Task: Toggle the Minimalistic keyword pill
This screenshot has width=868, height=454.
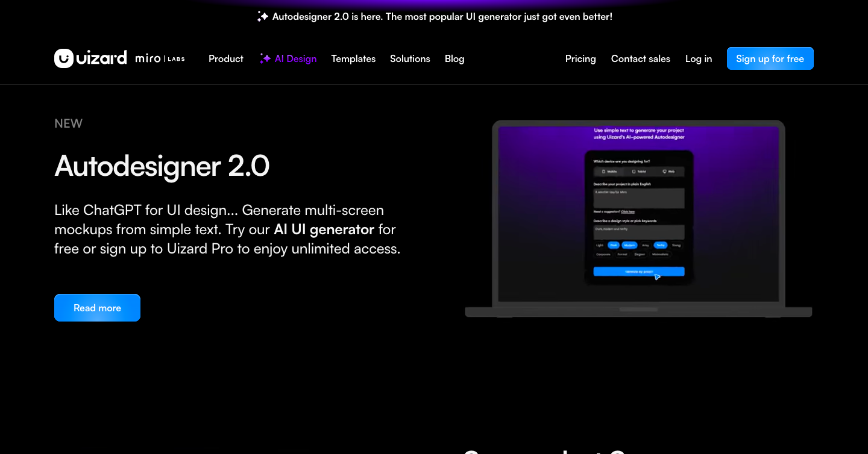Action: pos(660,254)
